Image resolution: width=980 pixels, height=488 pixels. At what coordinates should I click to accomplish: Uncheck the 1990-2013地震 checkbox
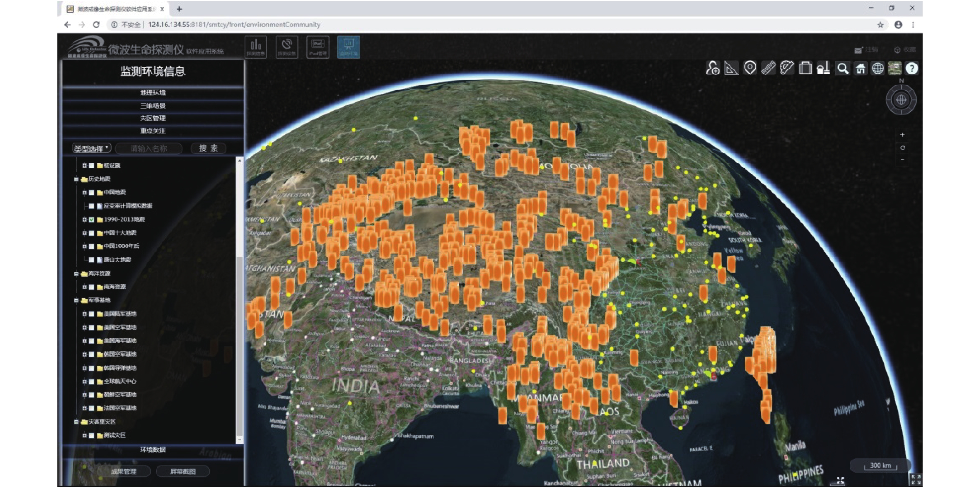91,220
